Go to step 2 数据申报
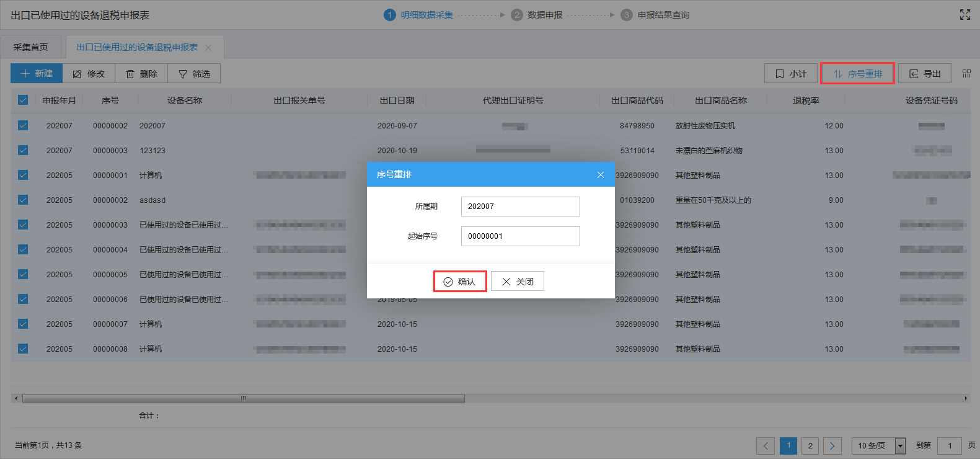This screenshot has width=980, height=459. point(537,15)
